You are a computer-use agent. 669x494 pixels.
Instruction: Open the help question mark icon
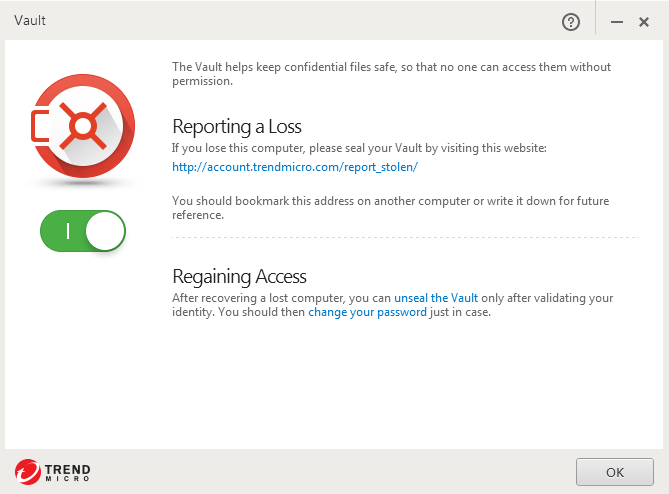pyautogui.click(x=570, y=22)
